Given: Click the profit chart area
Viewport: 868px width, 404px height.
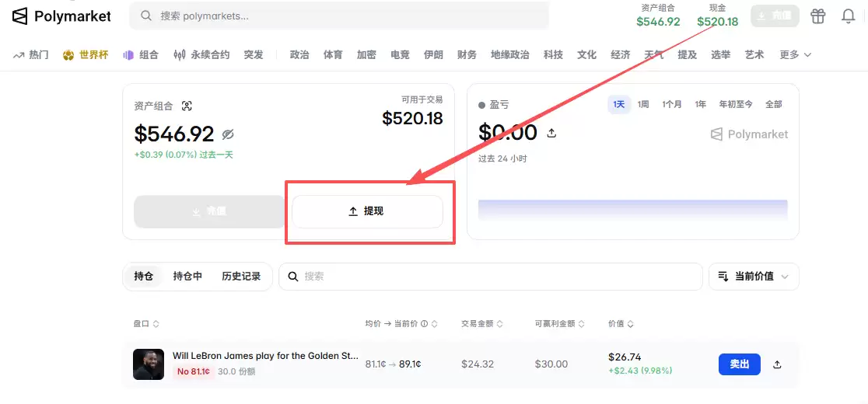Looking at the screenshot, I should (x=633, y=210).
